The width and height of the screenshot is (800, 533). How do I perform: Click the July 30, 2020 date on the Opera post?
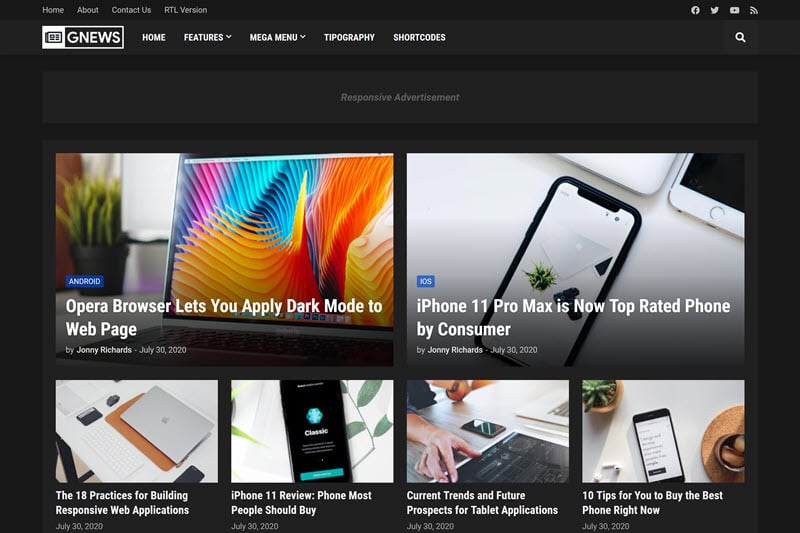163,350
